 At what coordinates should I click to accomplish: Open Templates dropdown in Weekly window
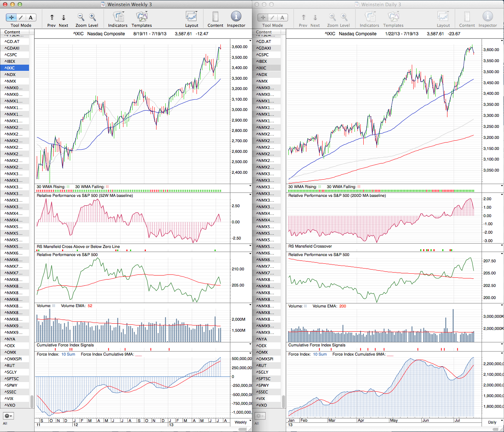[141, 17]
